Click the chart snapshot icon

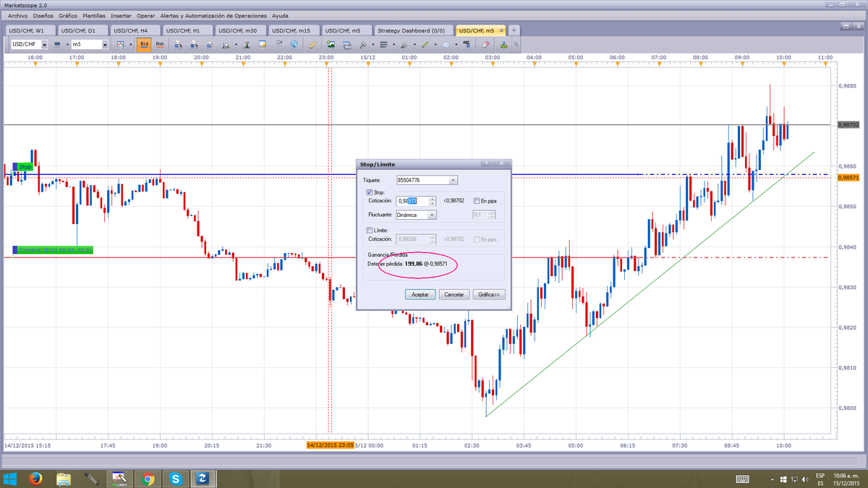pyautogui.click(x=346, y=44)
